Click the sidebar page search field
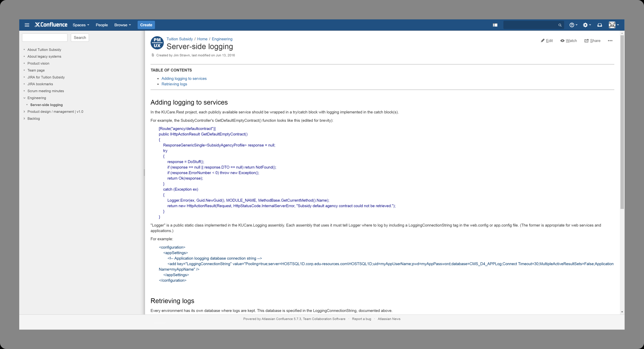 coord(45,38)
